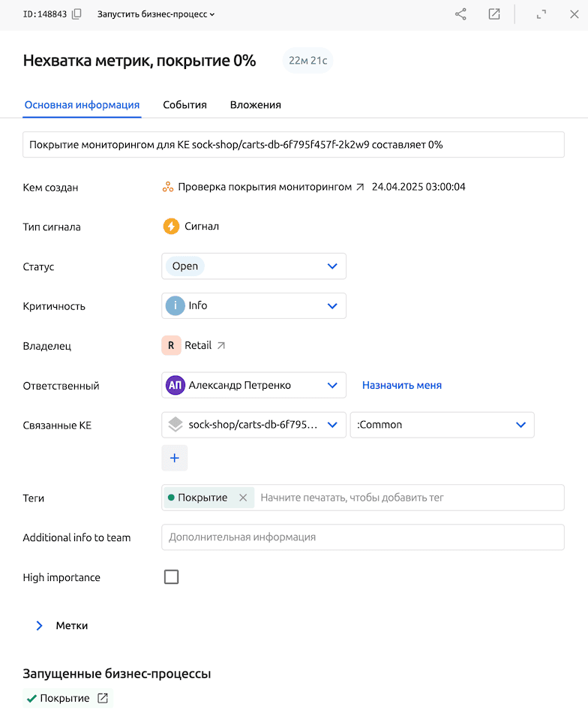
Task: Switch to the События tab
Action: click(x=184, y=105)
